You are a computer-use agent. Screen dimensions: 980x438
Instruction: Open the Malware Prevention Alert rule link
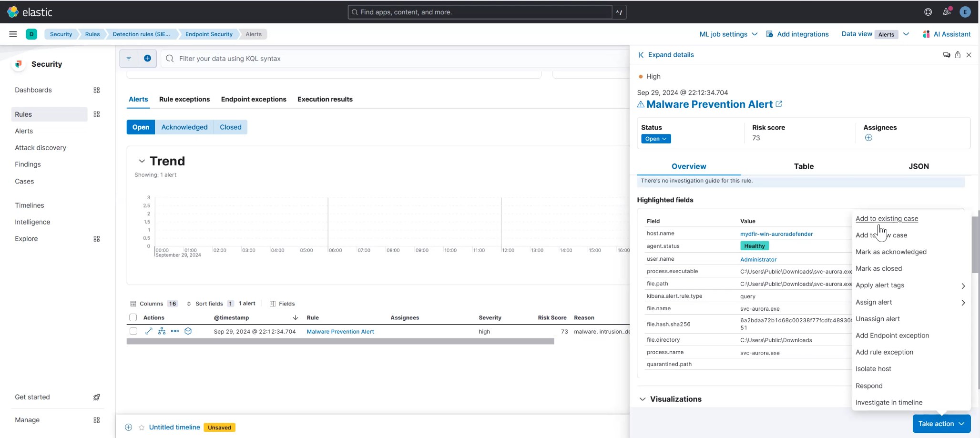click(340, 331)
